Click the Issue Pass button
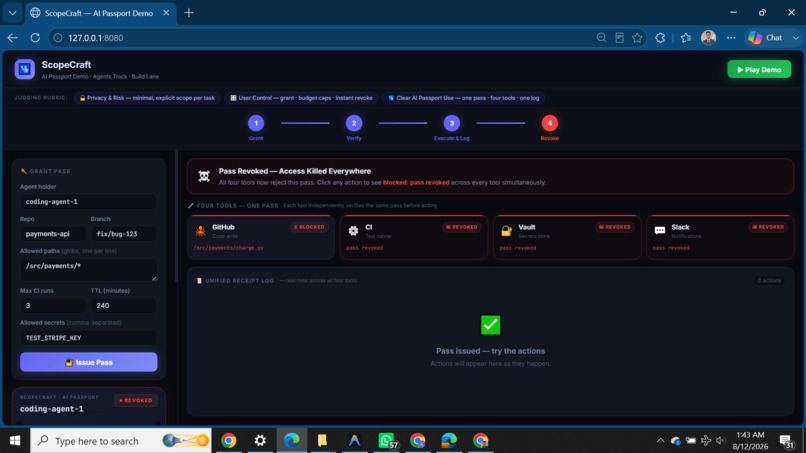806x453 pixels. [x=88, y=362]
